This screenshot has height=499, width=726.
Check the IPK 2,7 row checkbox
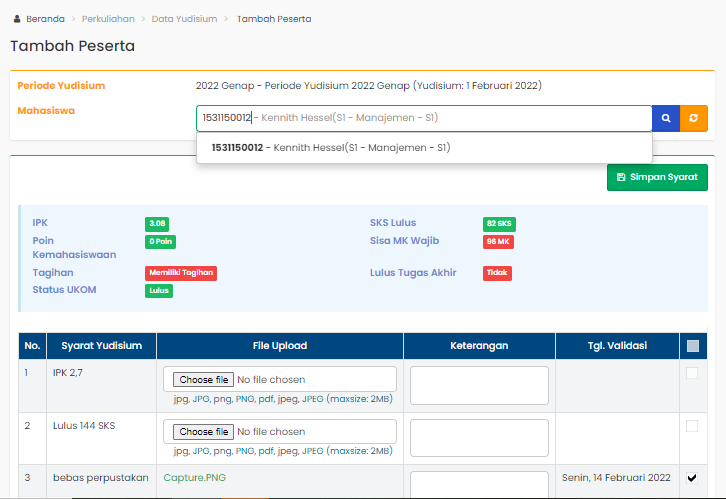[692, 373]
